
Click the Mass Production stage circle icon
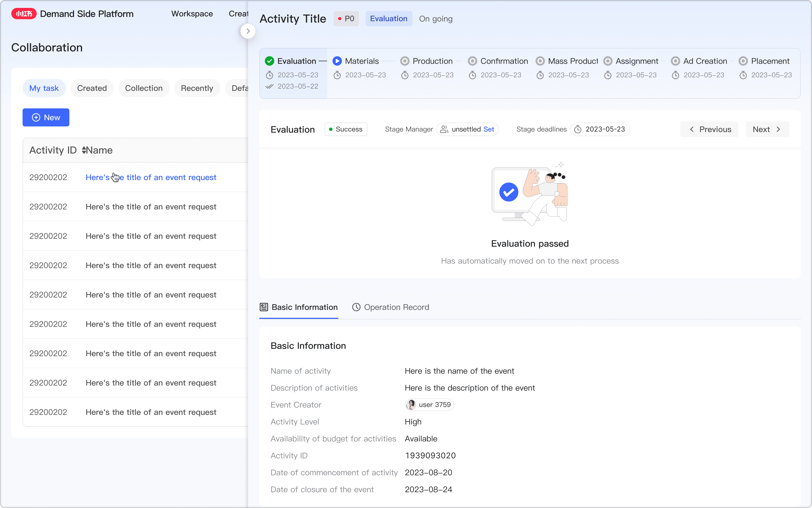click(x=540, y=61)
